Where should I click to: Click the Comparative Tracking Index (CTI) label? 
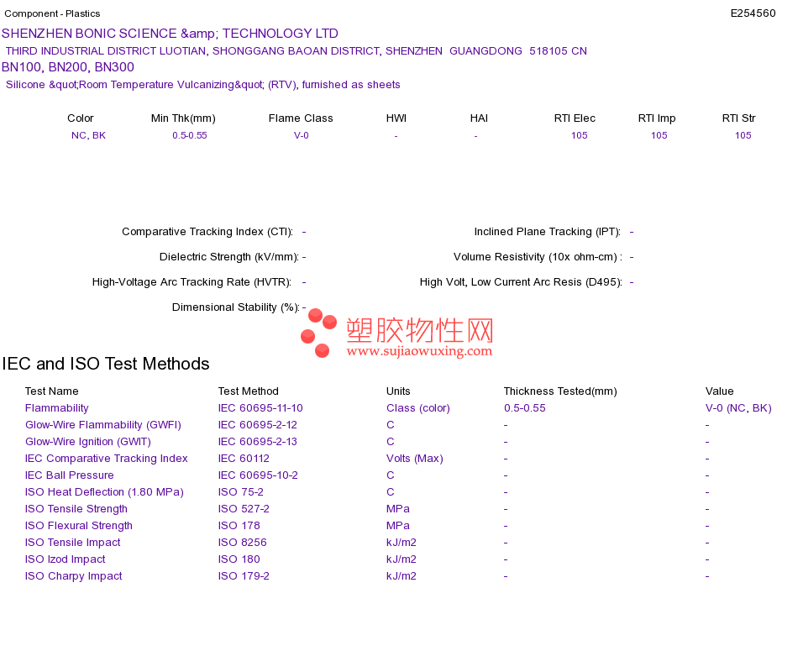[x=207, y=232]
